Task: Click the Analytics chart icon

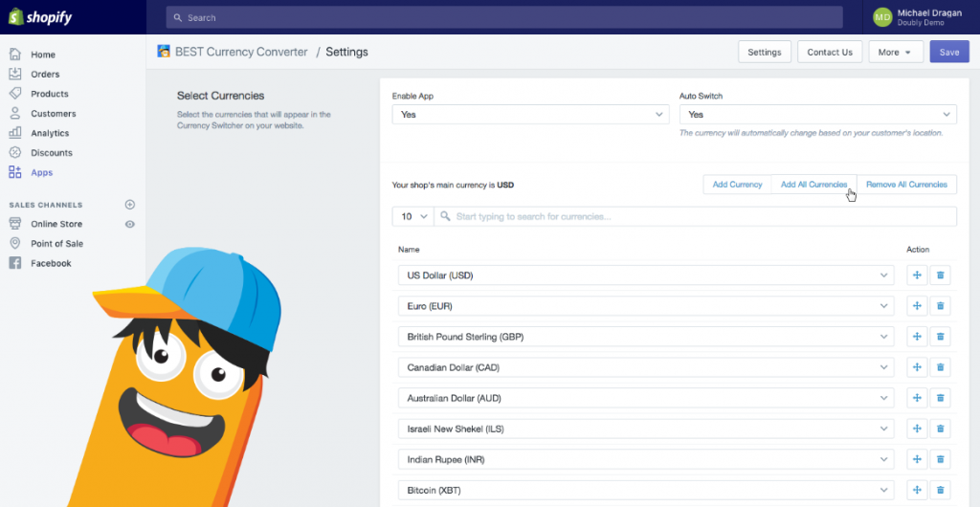Action: pos(15,133)
